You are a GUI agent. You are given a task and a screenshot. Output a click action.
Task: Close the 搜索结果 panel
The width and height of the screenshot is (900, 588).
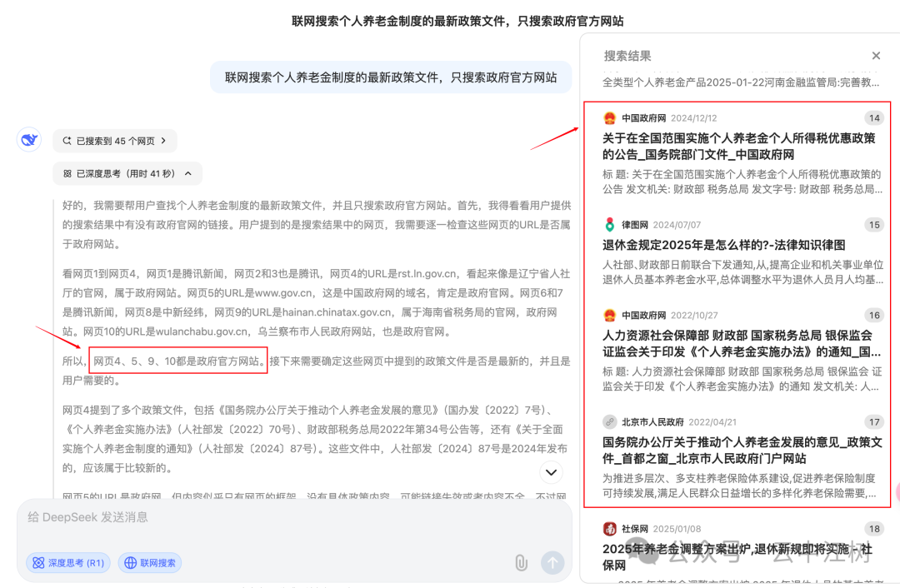click(x=876, y=56)
